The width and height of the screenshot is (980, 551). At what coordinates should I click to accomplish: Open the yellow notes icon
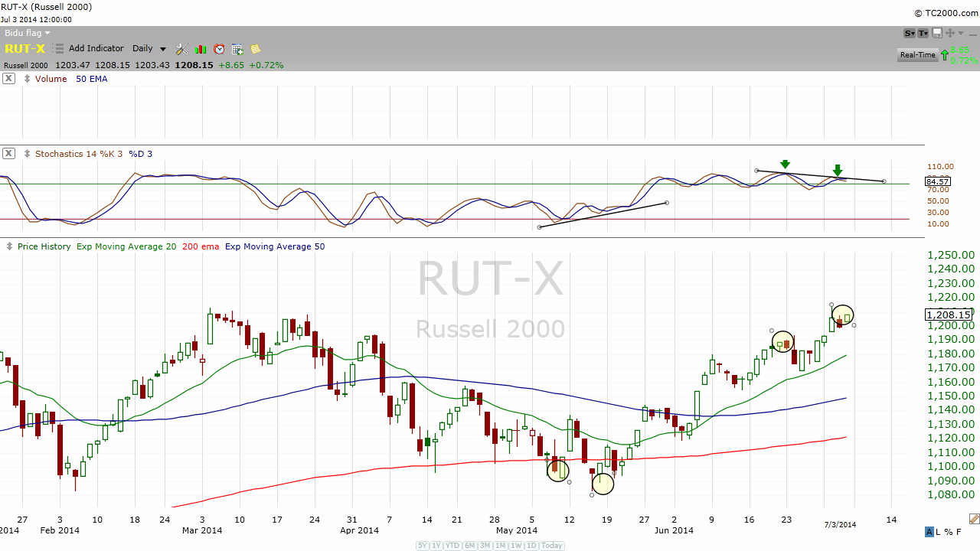click(255, 49)
